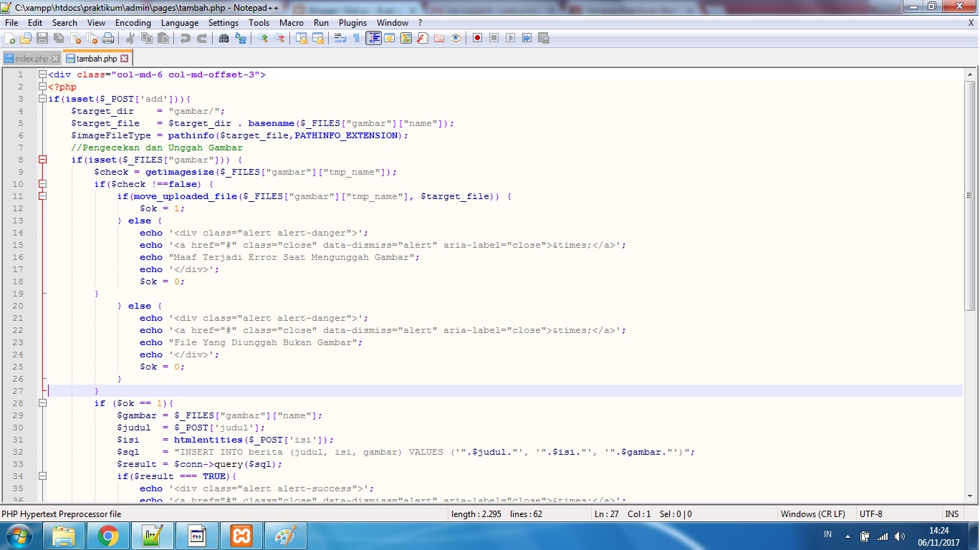Start macro recording with red circle icon

pyautogui.click(x=476, y=38)
